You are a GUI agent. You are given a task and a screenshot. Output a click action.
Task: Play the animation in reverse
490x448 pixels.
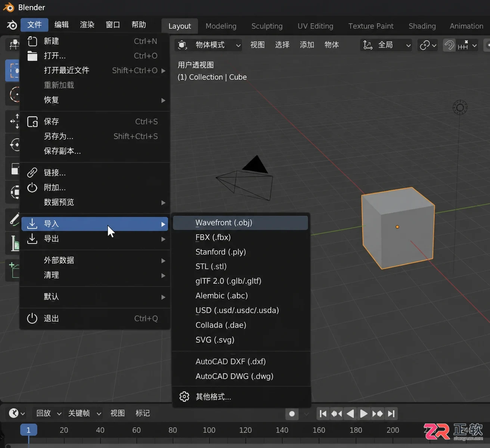350,414
